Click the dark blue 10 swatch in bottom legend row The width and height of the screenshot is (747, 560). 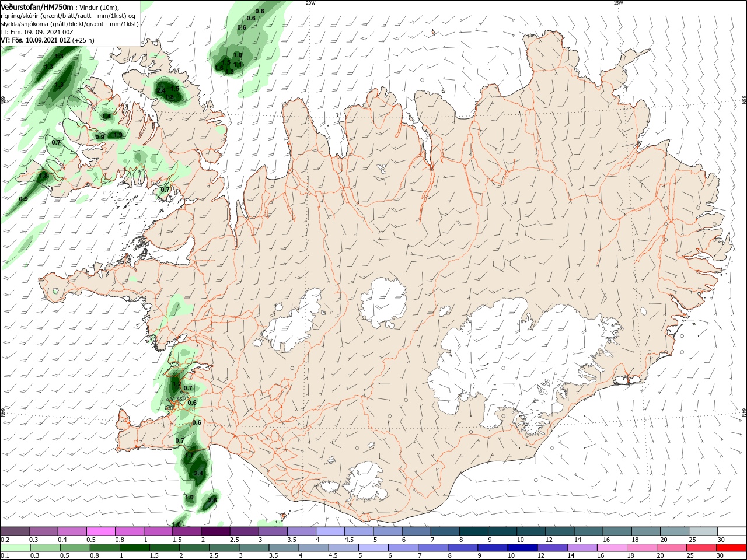pyautogui.click(x=522, y=548)
